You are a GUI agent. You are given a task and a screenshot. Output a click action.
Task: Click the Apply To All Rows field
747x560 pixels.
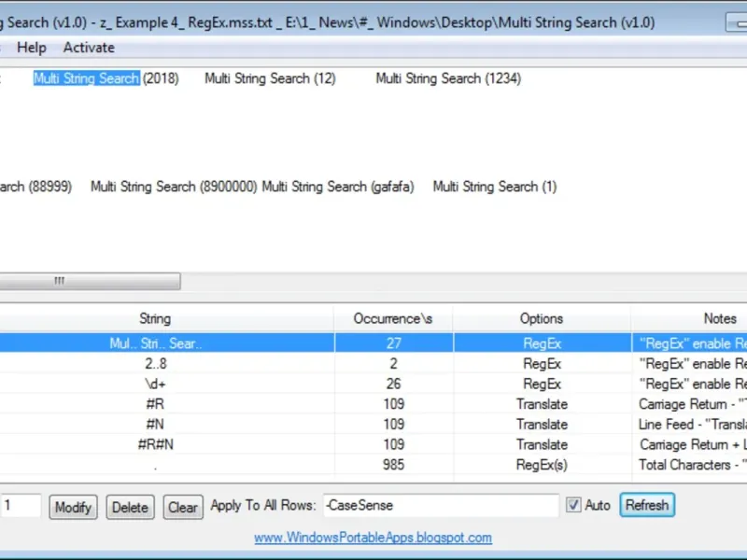click(x=441, y=505)
